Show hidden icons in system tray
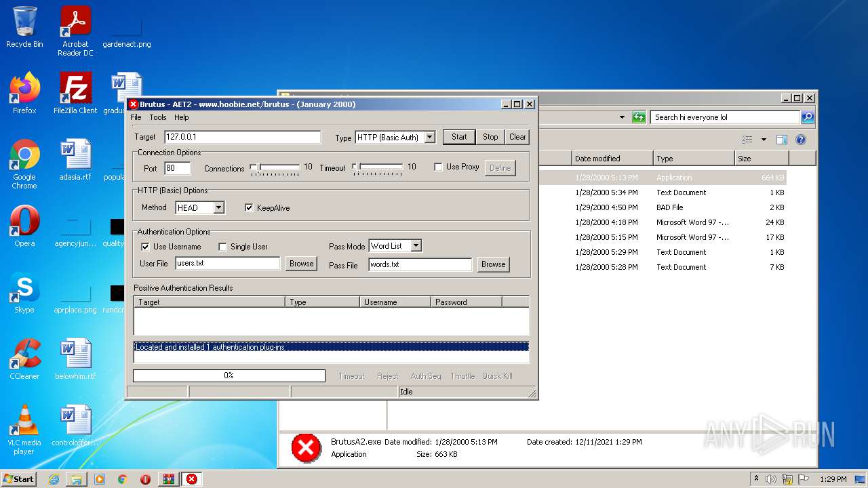The image size is (868, 488). 756,479
